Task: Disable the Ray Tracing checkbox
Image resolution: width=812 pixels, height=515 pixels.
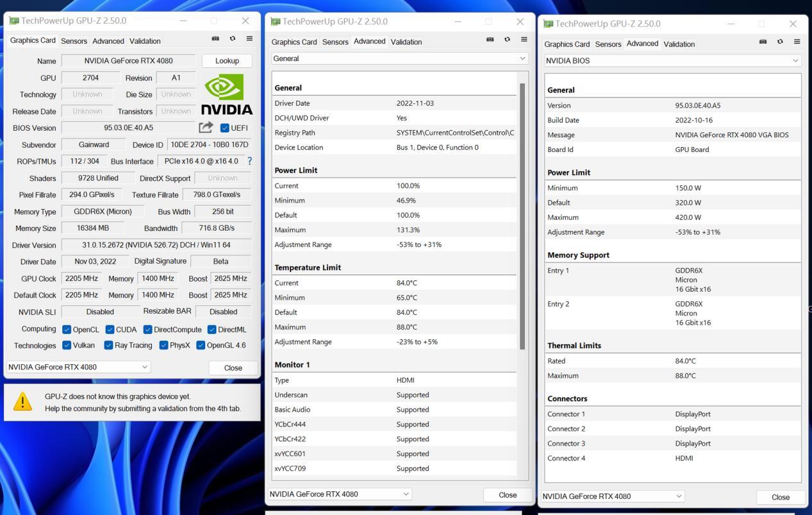Action: 108,345
